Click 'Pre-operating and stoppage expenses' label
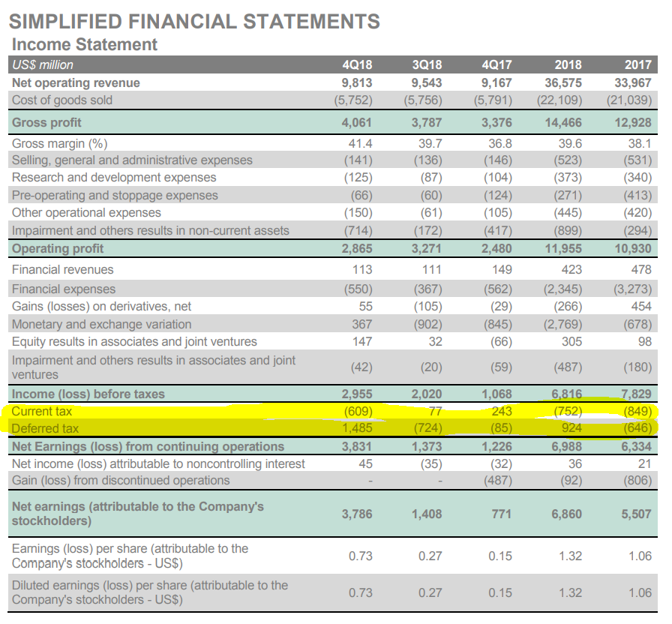Viewport: 672px width, 624px height. click(x=115, y=195)
